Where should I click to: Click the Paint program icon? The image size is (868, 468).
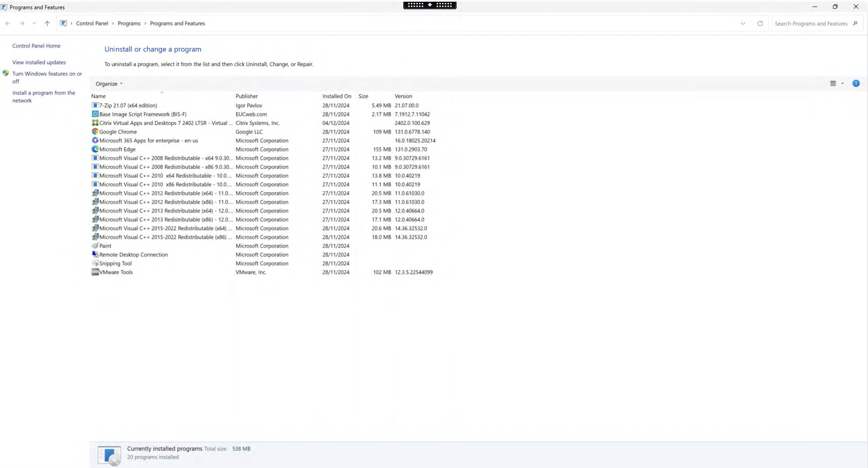click(x=95, y=246)
